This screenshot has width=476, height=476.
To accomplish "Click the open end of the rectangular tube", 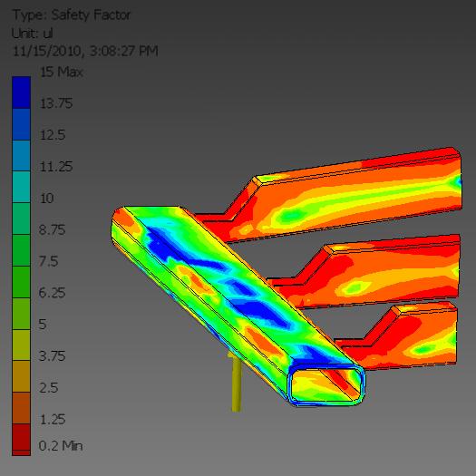I will [326, 385].
